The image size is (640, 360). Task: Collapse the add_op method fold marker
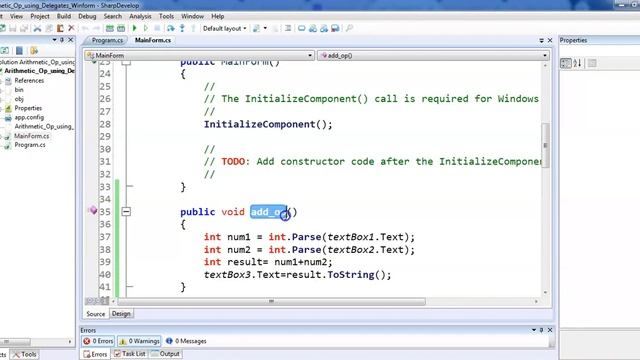(x=126, y=211)
